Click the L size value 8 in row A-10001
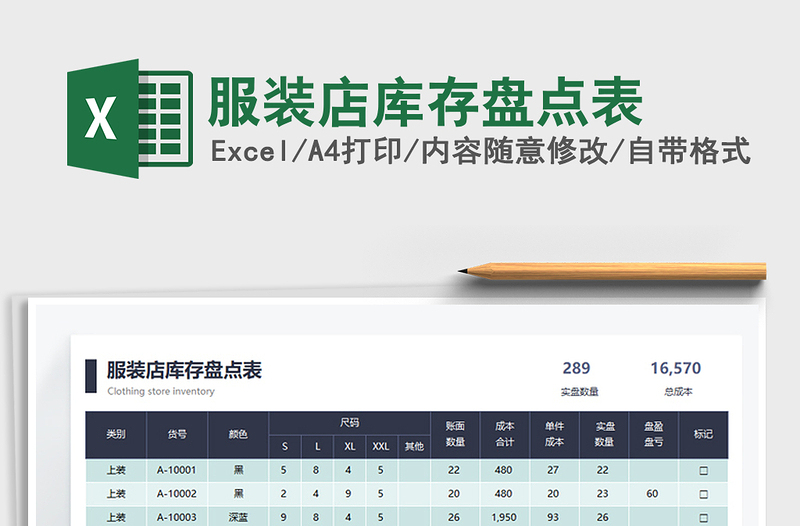The image size is (800, 526). [316, 470]
